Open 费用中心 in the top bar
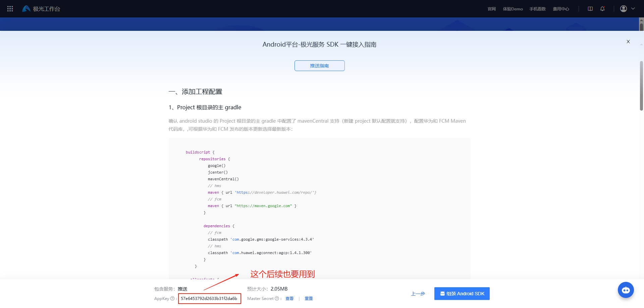 561,9
